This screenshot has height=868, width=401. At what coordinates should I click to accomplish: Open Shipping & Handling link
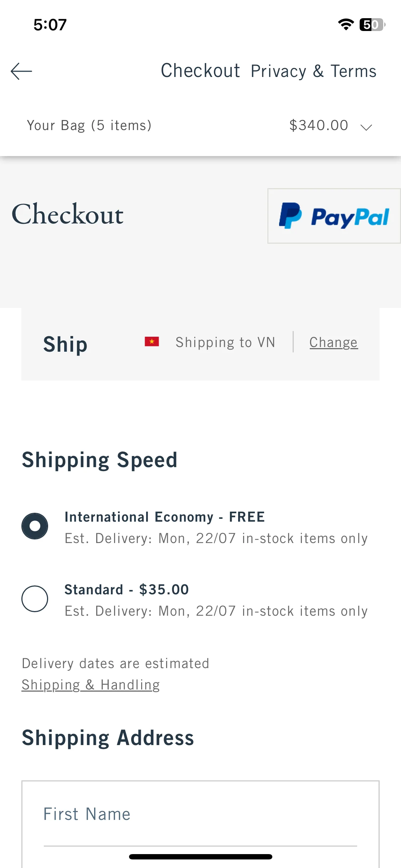(x=91, y=685)
